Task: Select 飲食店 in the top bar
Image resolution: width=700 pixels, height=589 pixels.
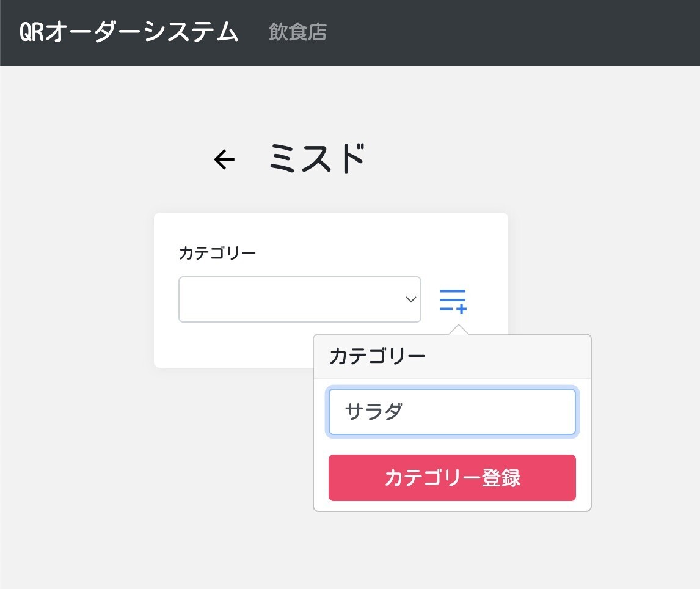Action: click(297, 32)
